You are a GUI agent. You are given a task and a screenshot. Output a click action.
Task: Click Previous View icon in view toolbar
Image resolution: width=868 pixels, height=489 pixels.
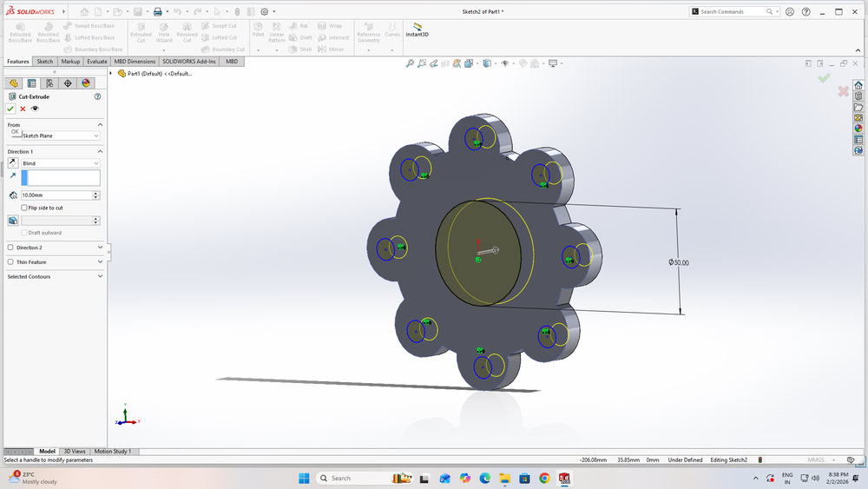point(433,63)
